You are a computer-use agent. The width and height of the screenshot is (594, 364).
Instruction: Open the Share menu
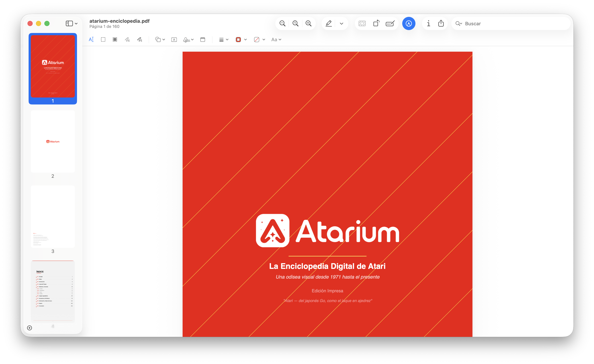(x=441, y=23)
